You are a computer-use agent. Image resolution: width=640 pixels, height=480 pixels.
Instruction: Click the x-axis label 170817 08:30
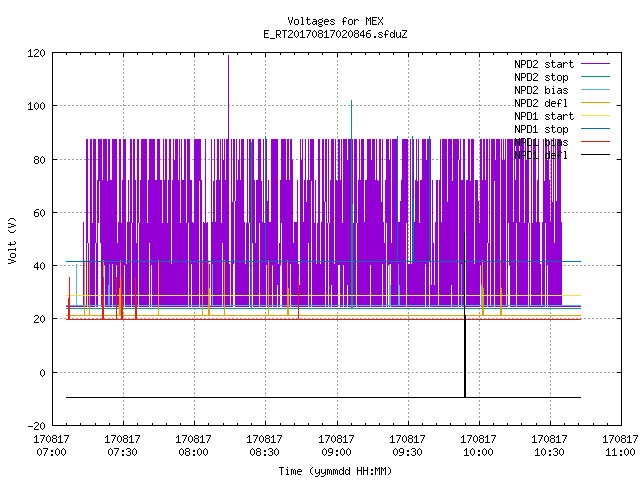(264, 445)
